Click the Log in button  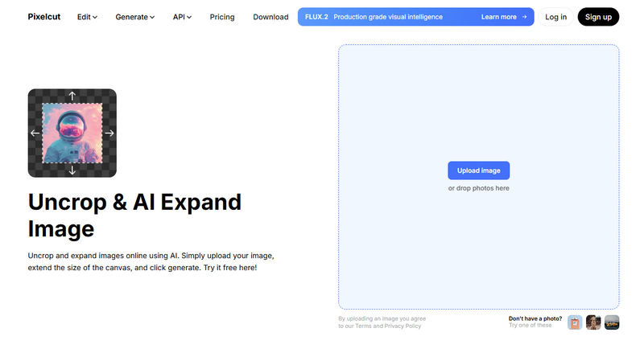coord(555,17)
